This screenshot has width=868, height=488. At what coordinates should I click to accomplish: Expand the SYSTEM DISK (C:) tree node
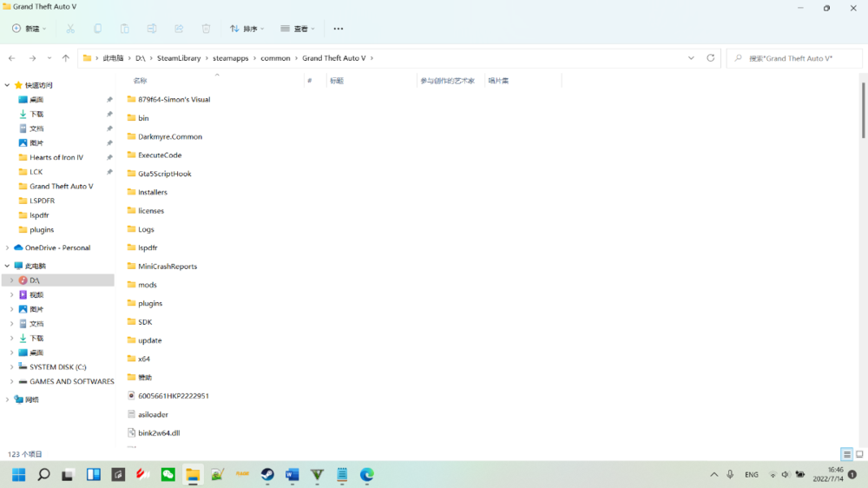point(11,367)
